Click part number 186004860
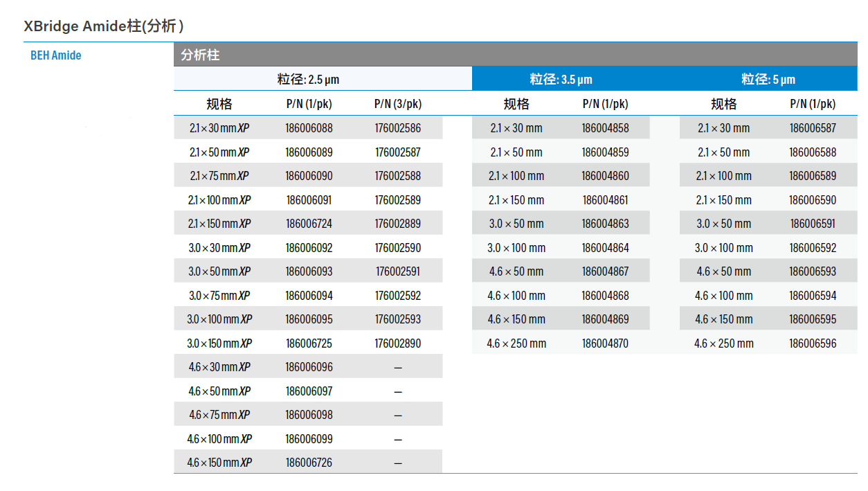Screen dimensions: 868x491 (x=606, y=176)
